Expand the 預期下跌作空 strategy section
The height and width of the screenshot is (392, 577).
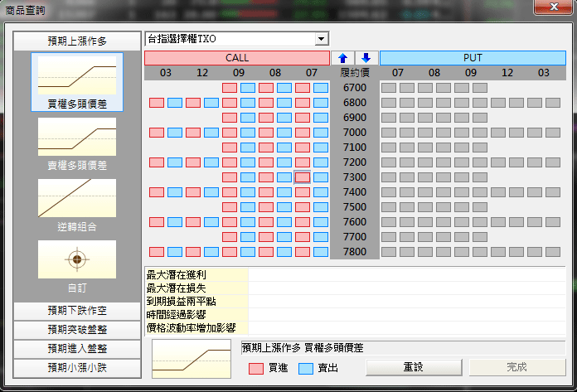(x=77, y=311)
